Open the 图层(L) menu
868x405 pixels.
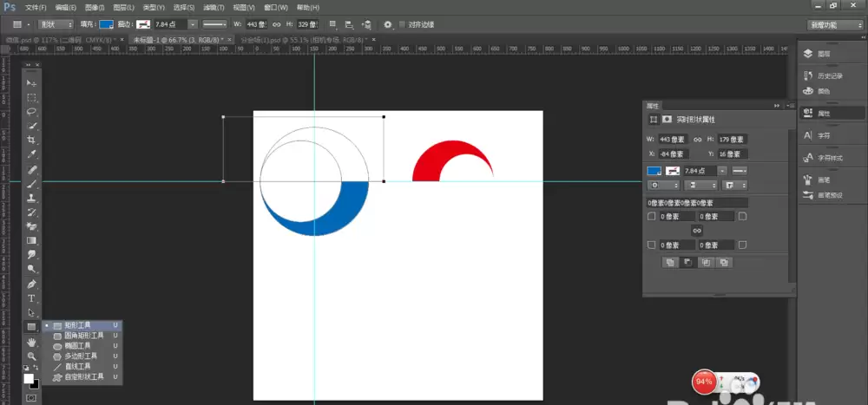(x=123, y=8)
